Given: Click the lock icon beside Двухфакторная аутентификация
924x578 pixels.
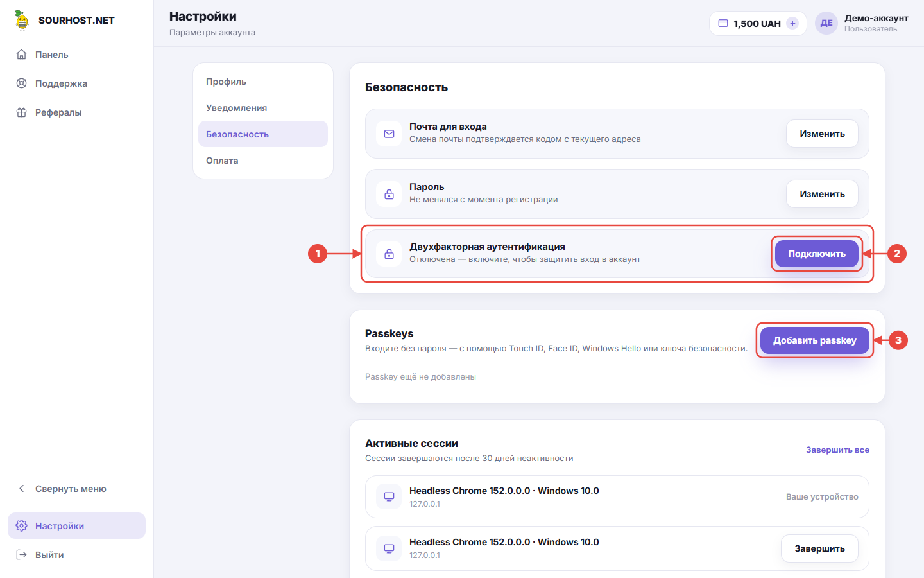Looking at the screenshot, I should pyautogui.click(x=389, y=254).
